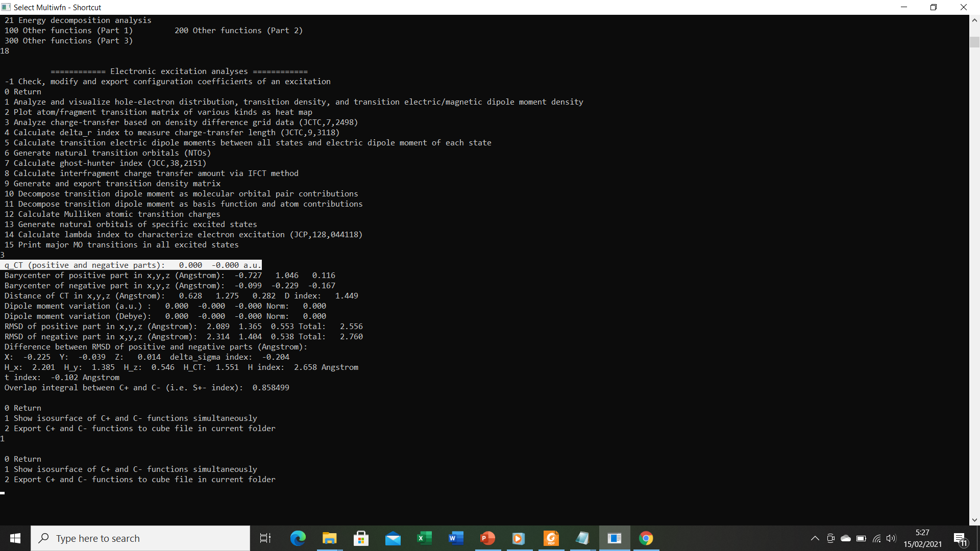
Task: Open the Action Center notifications
Action: tap(960, 538)
